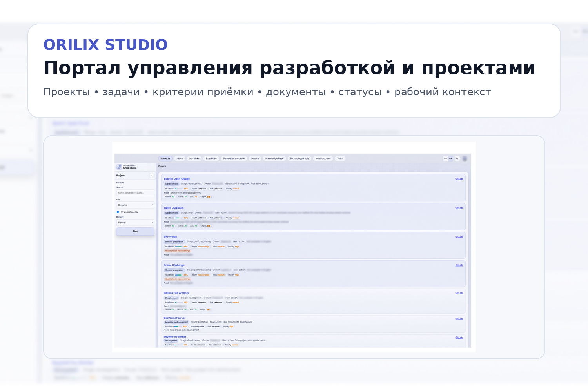588x392 pixels.
Task: Switch the language to EN
Action: [x=450, y=159]
